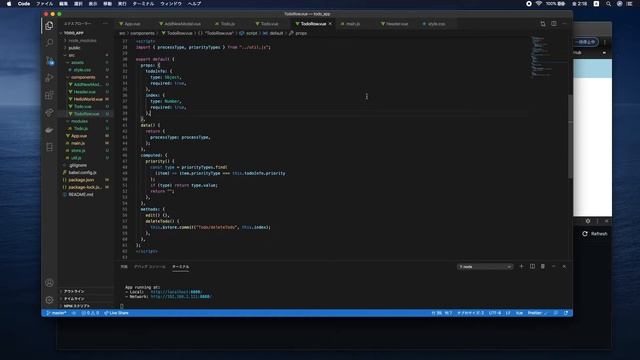Open the Apple menu
Viewport: 640px width, 360px height.
point(9,4)
